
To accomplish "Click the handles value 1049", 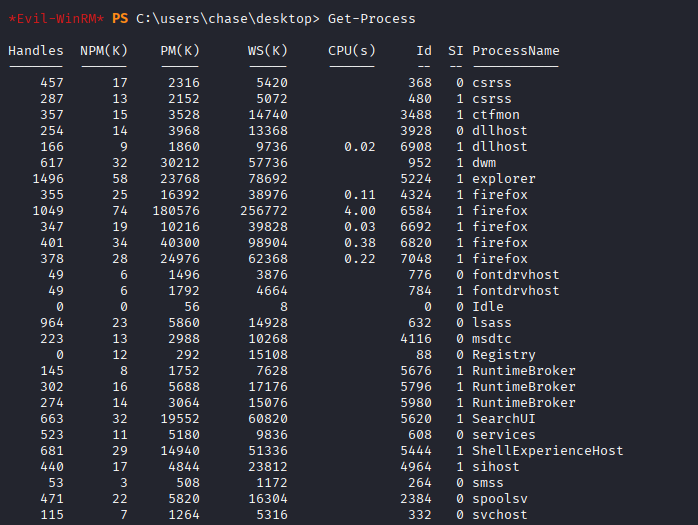I will [x=48, y=211].
